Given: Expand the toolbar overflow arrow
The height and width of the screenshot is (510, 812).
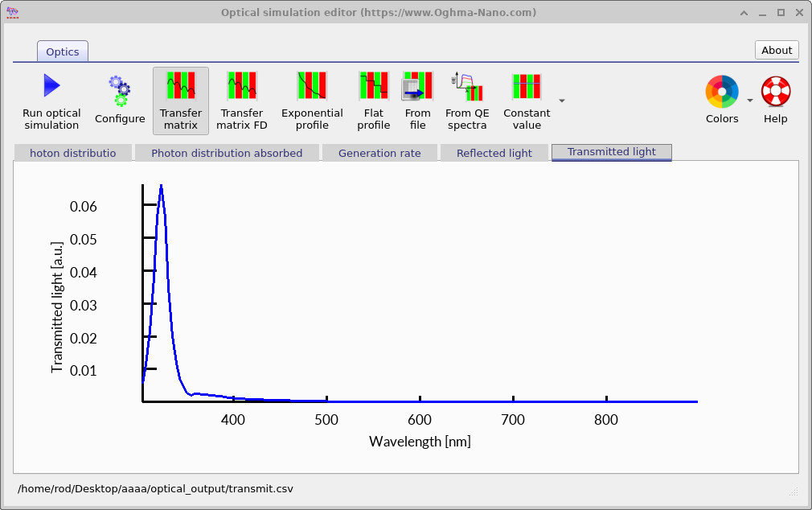Looking at the screenshot, I should tap(562, 101).
